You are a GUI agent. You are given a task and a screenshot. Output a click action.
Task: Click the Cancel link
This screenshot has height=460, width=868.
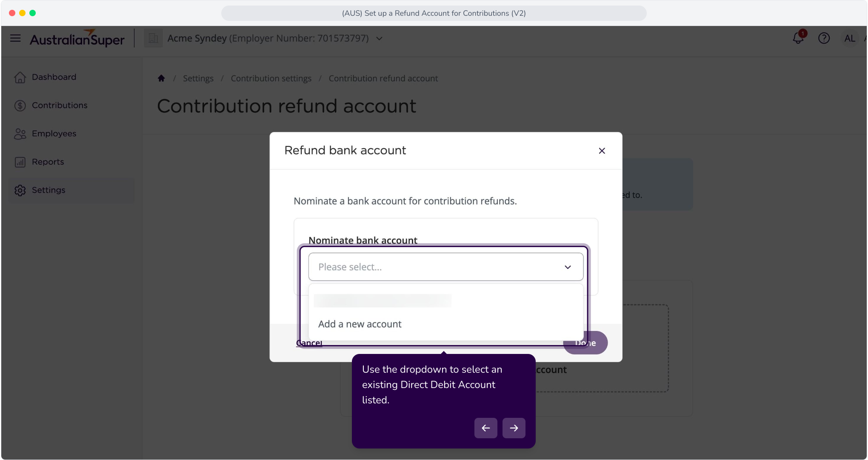(309, 343)
